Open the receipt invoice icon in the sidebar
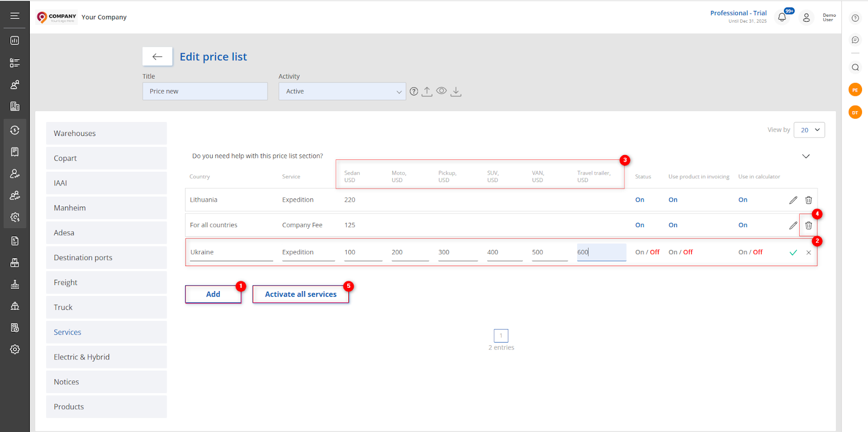This screenshot has height=432, width=868. [x=15, y=152]
